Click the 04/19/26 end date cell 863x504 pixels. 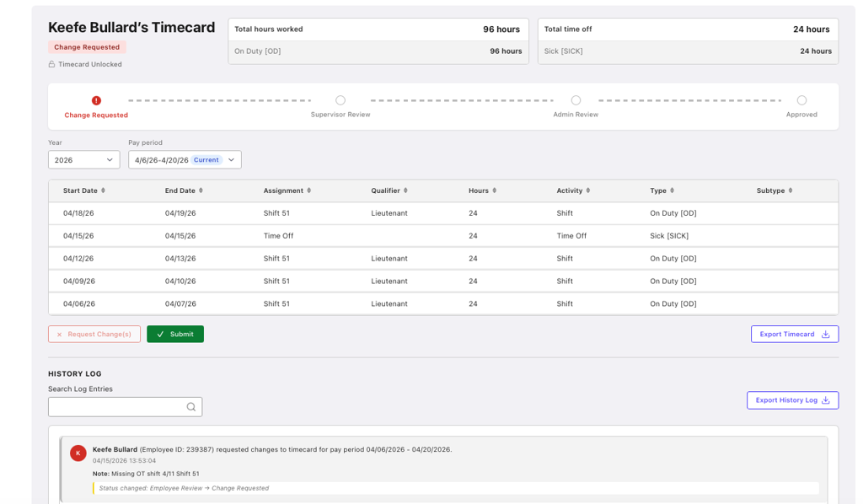180,213
